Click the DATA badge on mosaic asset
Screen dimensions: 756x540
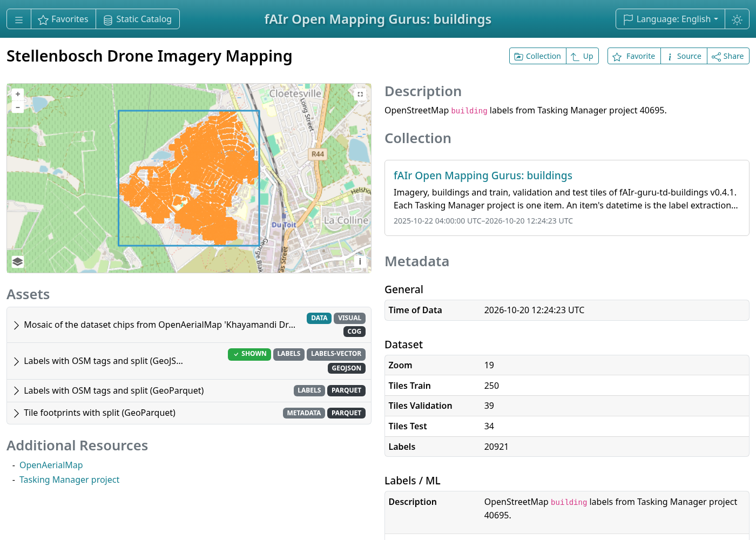pyautogui.click(x=319, y=318)
